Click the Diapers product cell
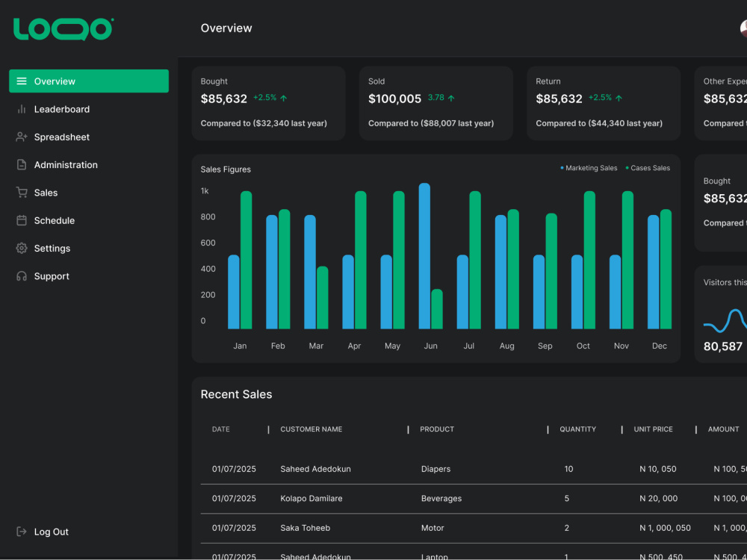The image size is (747, 560). [436, 469]
